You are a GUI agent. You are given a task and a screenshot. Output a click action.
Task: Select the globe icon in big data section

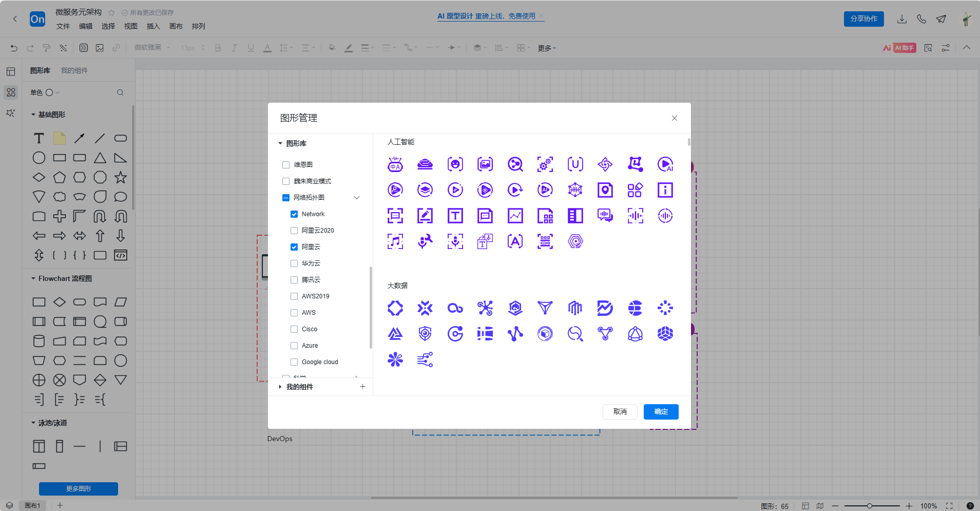[635, 308]
